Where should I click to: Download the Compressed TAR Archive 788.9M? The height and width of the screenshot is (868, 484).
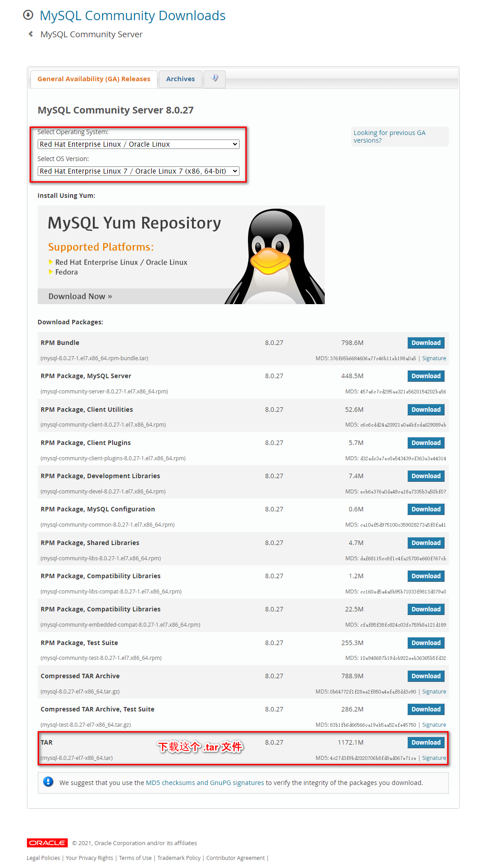pyautogui.click(x=426, y=676)
